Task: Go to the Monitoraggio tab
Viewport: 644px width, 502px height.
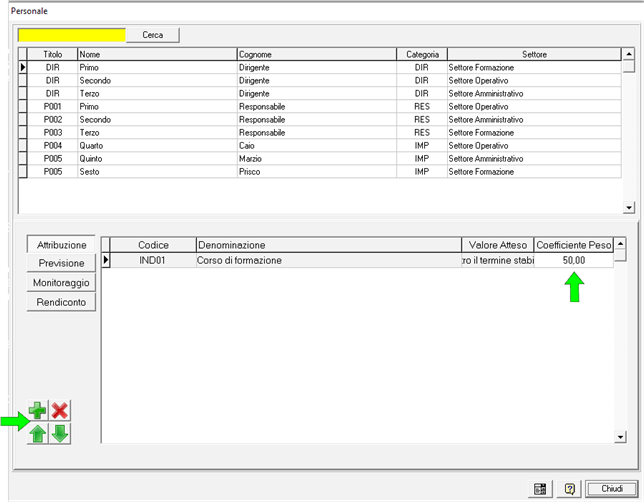Action: point(61,283)
